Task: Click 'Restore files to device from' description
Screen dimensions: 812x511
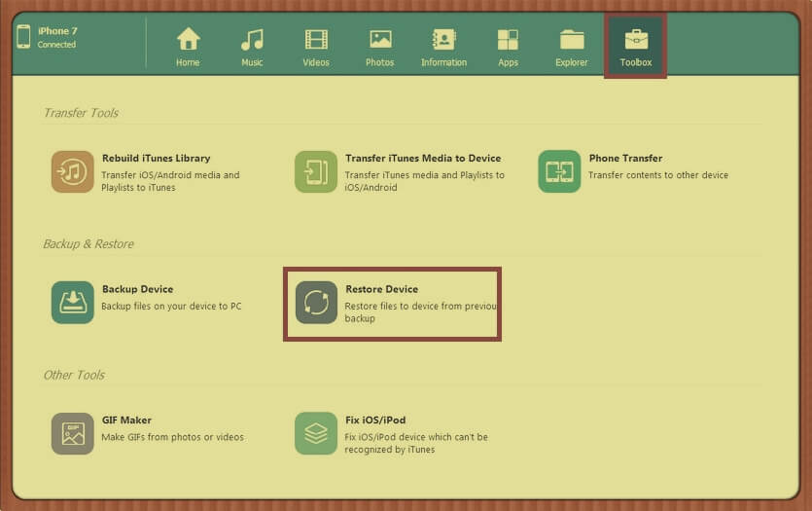Action: 420,312
